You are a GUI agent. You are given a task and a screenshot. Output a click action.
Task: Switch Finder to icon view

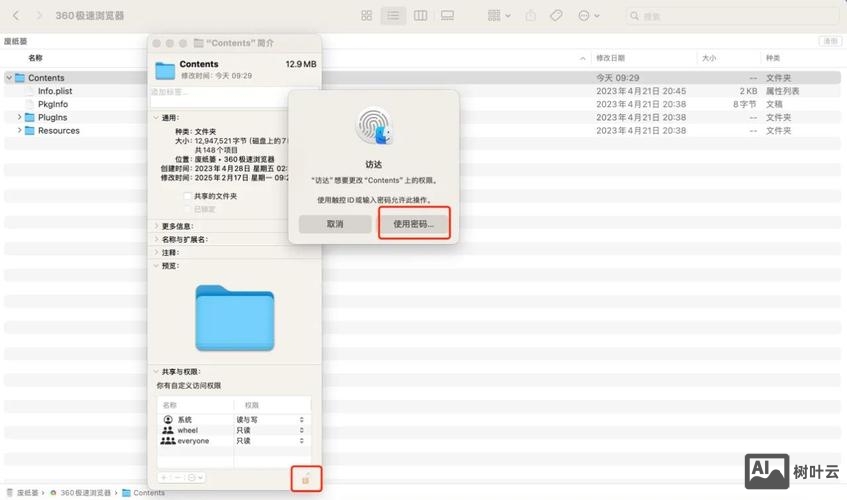366,16
